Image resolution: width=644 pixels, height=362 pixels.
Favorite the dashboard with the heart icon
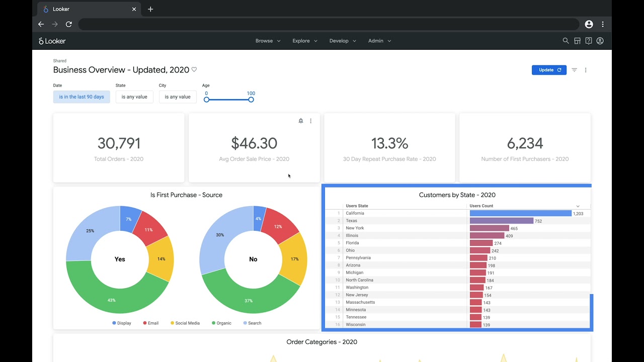(x=194, y=70)
